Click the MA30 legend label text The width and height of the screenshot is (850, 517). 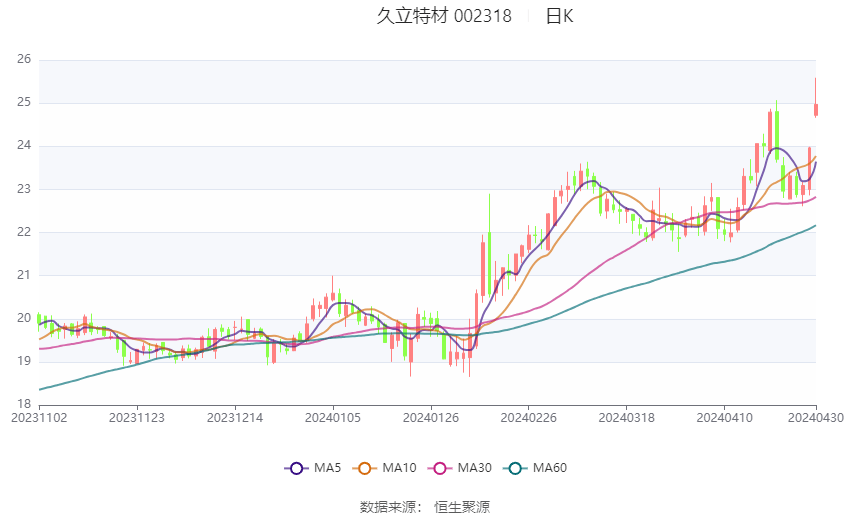[474, 468]
